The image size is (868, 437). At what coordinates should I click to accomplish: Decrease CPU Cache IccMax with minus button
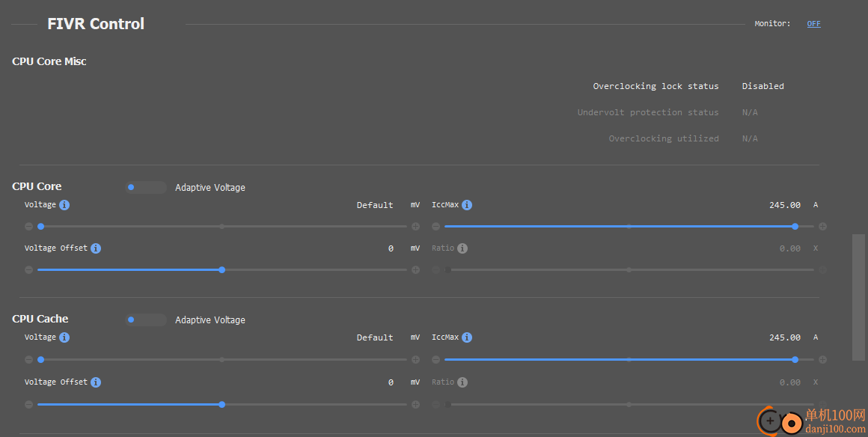435,359
